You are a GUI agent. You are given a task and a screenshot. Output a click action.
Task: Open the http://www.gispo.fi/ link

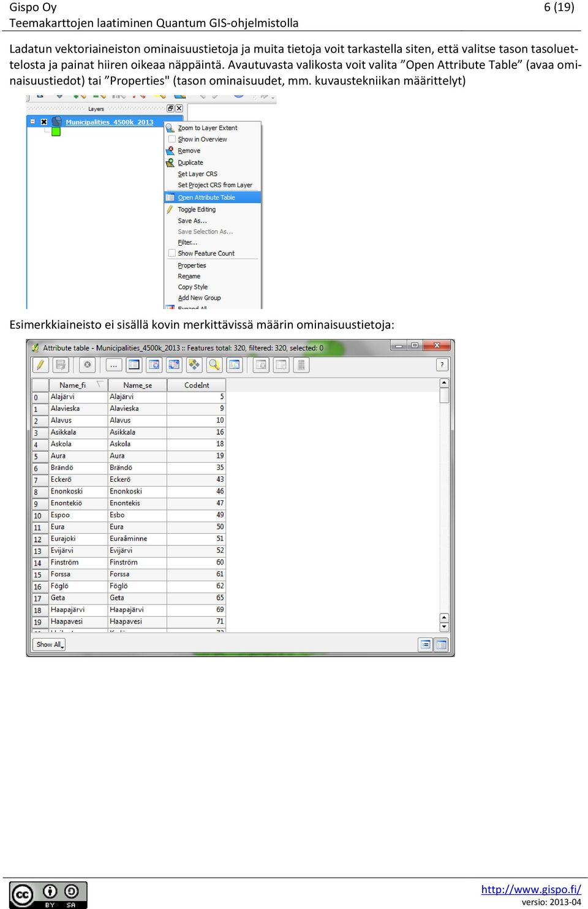(531, 889)
